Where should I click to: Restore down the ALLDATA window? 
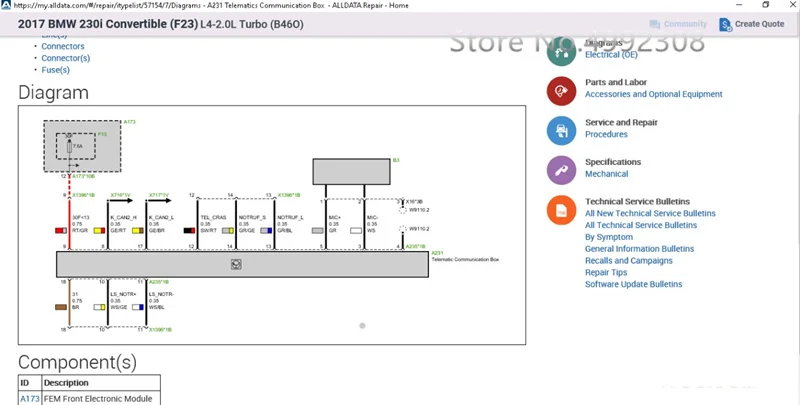point(766,5)
